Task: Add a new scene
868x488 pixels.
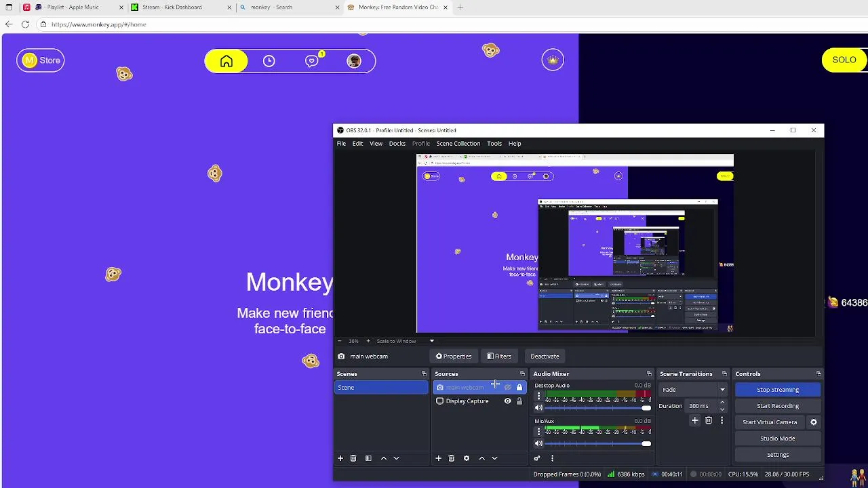Action: [340, 459]
